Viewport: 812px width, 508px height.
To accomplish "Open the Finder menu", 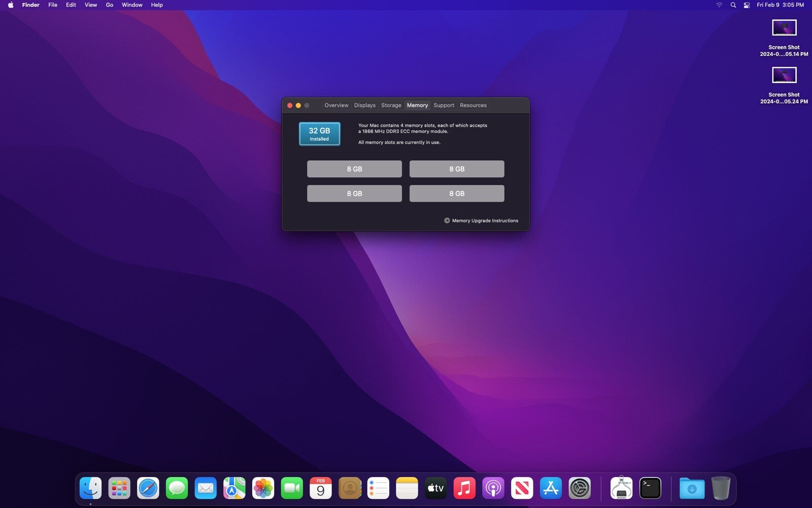I will [31, 5].
